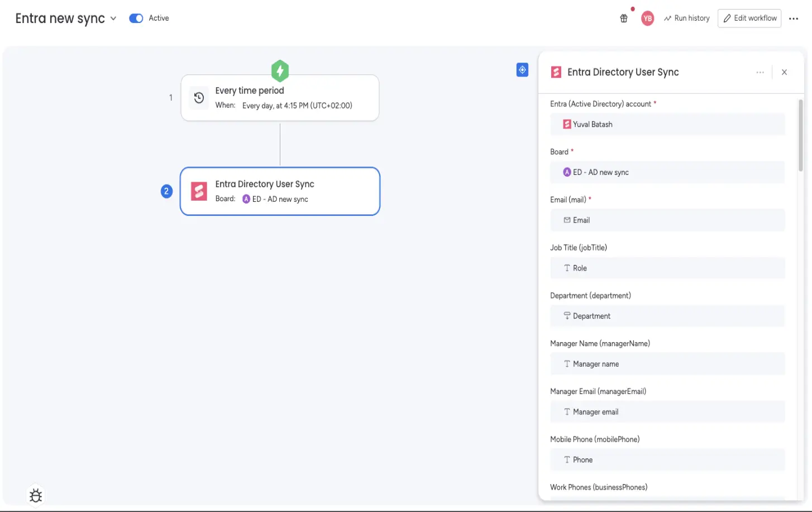Select the Entra Directory User Sync node

point(280,191)
